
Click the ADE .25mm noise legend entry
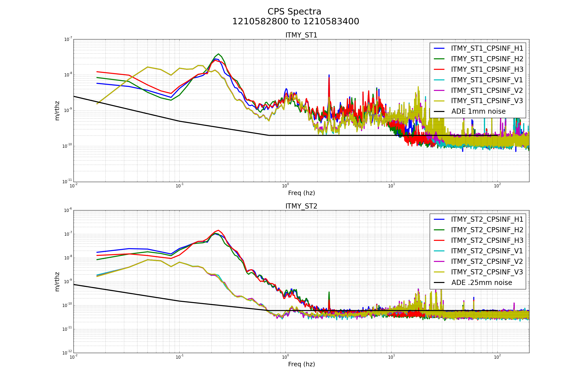(481, 282)
